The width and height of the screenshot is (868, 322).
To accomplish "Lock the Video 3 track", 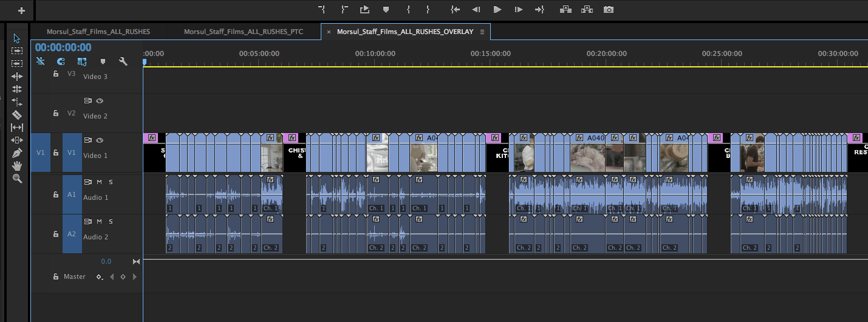I will pyautogui.click(x=56, y=74).
